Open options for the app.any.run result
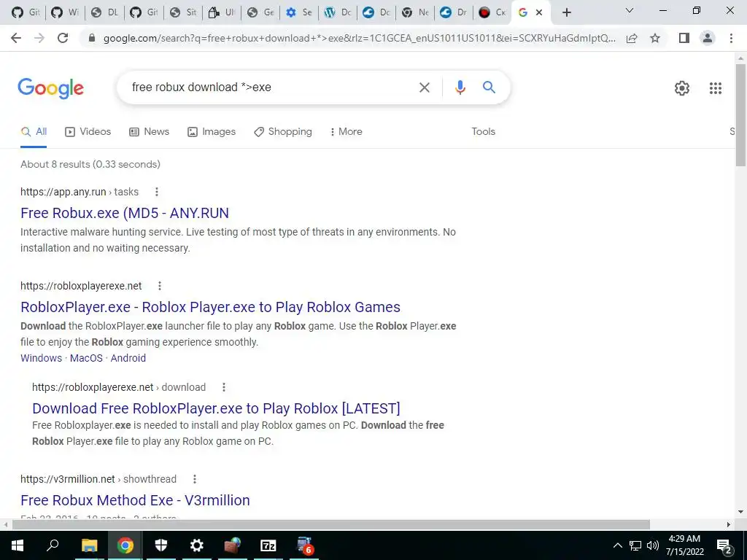This screenshot has width=747, height=560. point(157,192)
